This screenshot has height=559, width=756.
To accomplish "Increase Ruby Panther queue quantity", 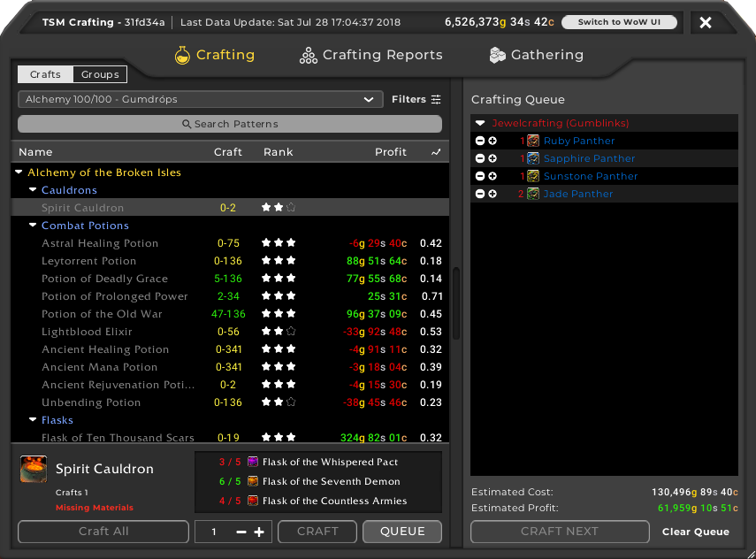I will tap(493, 141).
